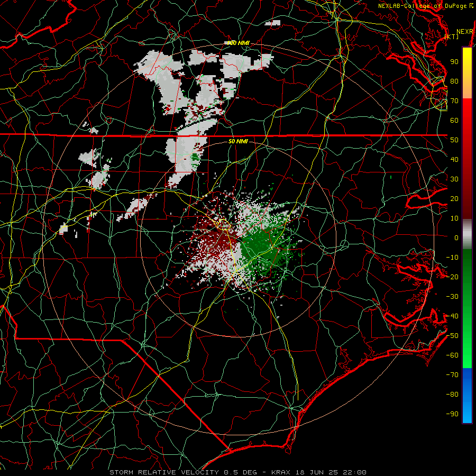
Task: Click the 70 value on velocity scale
Action: (x=454, y=101)
